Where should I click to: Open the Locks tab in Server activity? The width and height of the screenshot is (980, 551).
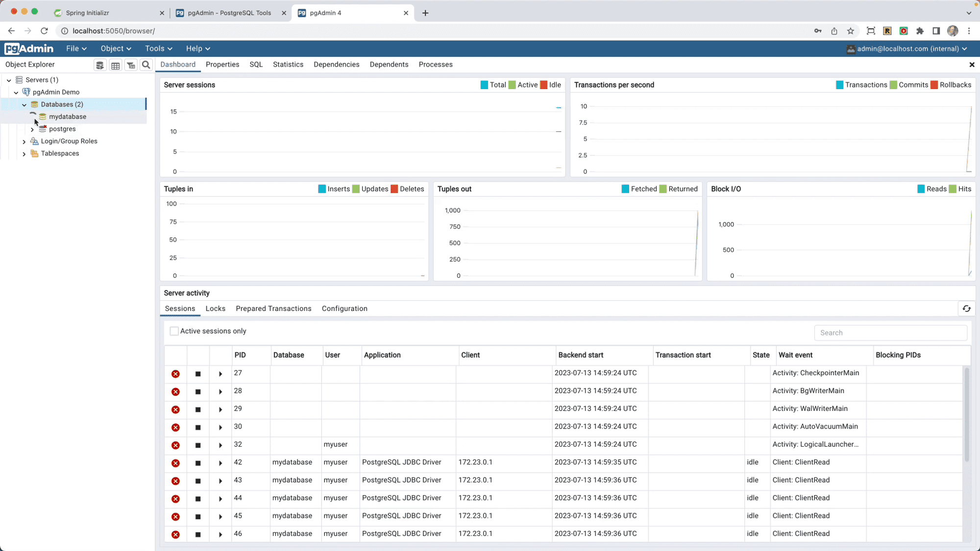coord(215,309)
